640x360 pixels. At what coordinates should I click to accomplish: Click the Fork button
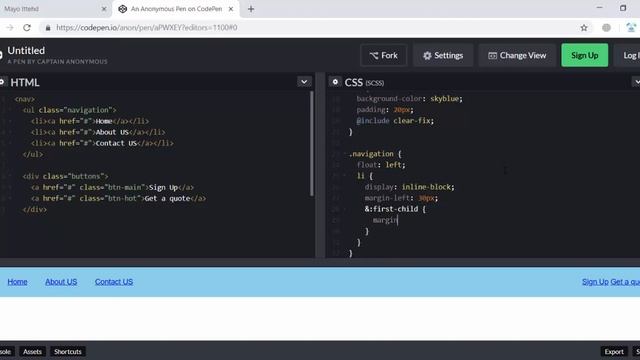[x=383, y=55]
